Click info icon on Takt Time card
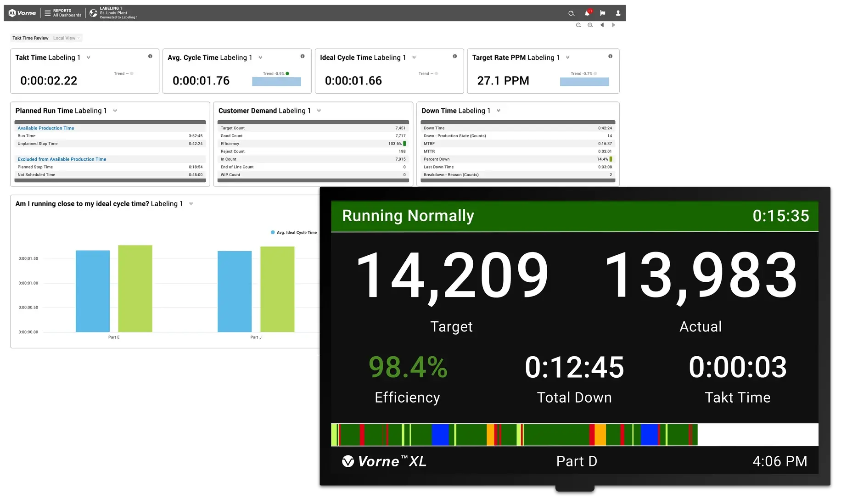This screenshot has width=841, height=504. pyautogui.click(x=150, y=56)
